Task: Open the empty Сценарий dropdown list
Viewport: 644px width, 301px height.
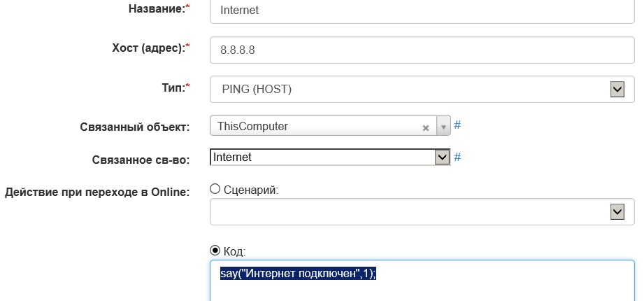Action: click(617, 211)
